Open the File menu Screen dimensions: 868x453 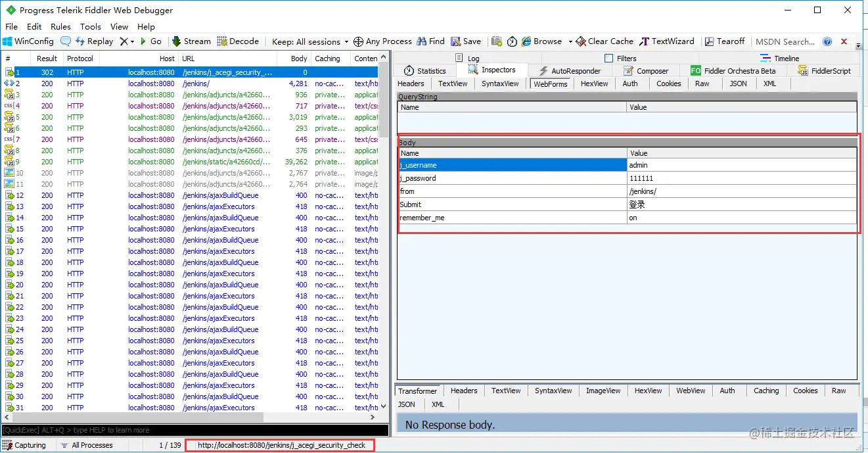pyautogui.click(x=12, y=27)
